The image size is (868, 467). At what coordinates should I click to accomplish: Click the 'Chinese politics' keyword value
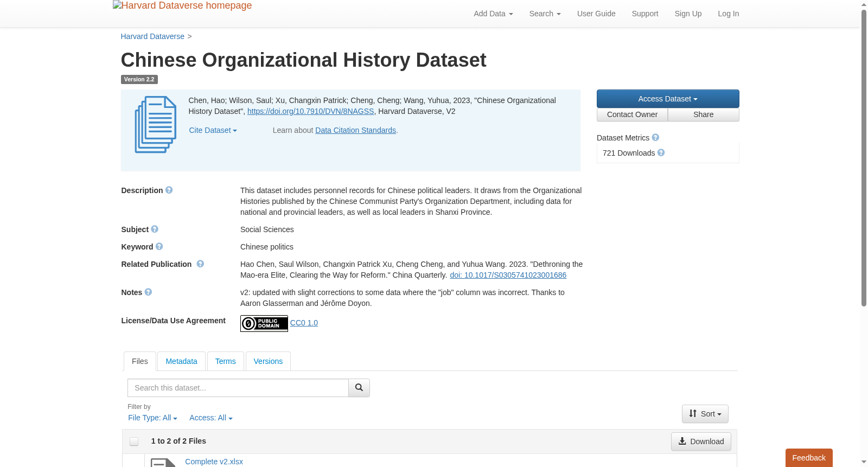267,247
